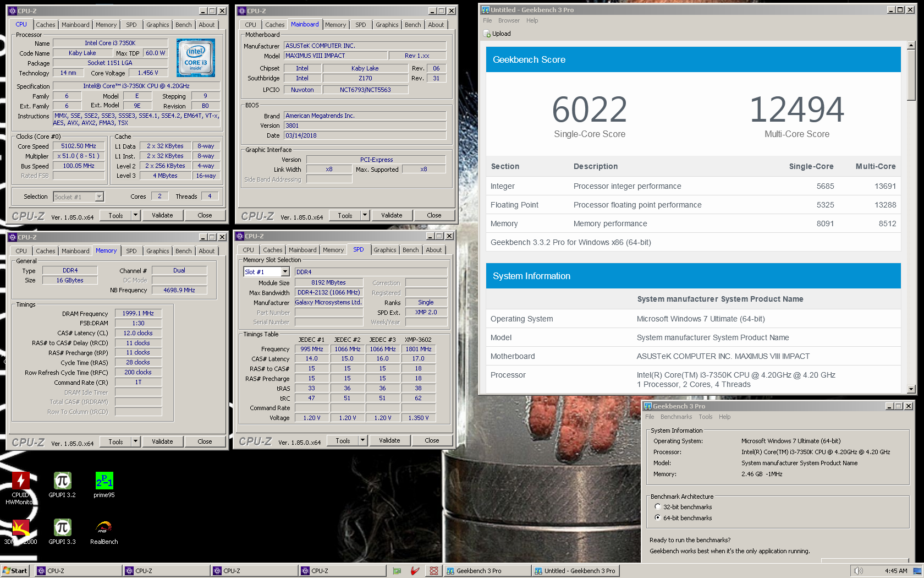Open Bench tab in SPD window
This screenshot has width=924, height=578.
411,250
